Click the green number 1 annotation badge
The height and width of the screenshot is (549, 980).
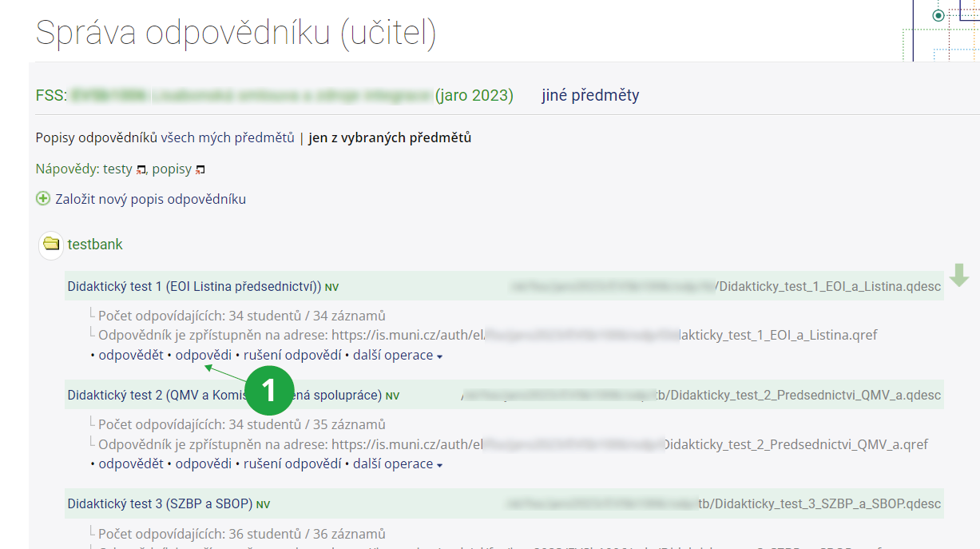click(x=268, y=389)
